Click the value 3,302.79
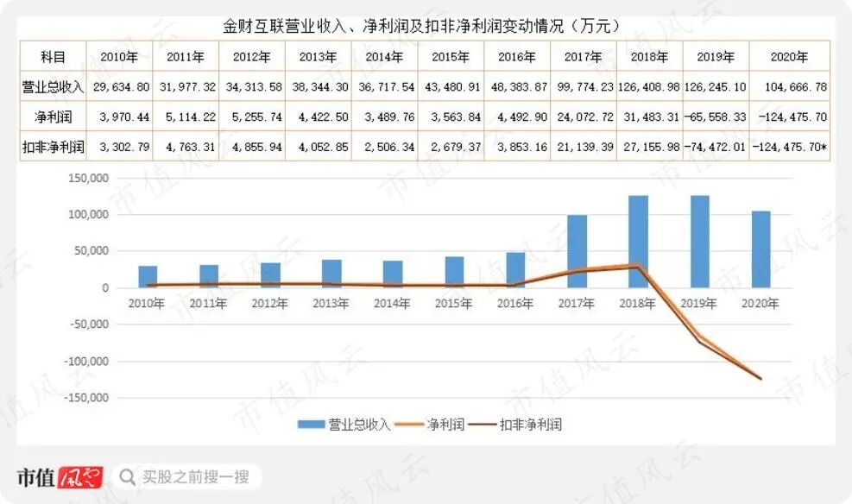 click(x=124, y=147)
